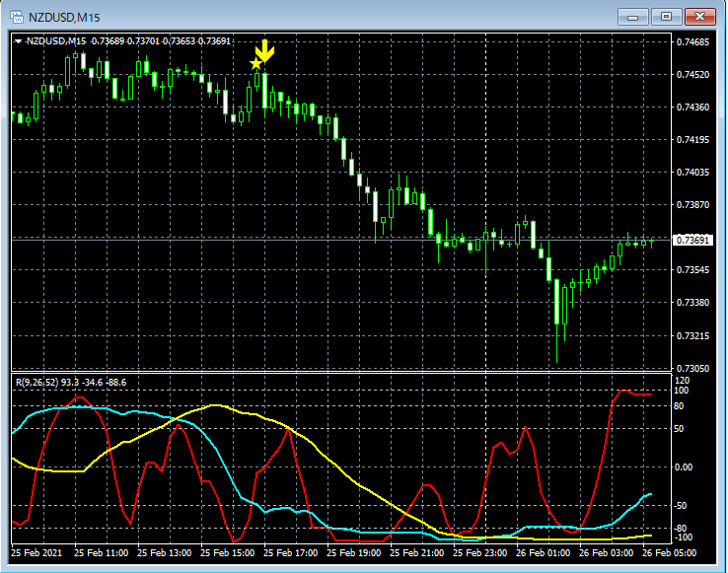The height and width of the screenshot is (573, 728).
Task: Click the 0.74195 price scale label
Action: pos(692,140)
